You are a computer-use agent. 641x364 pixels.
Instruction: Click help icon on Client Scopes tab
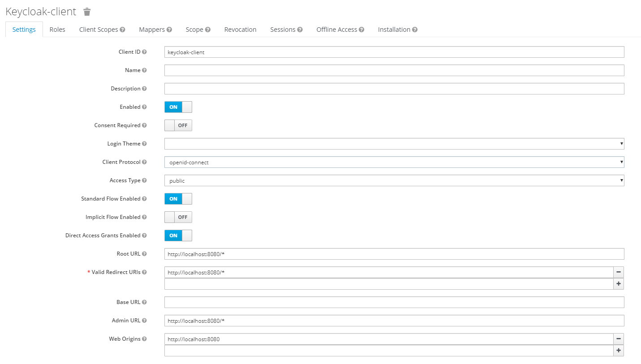tap(122, 30)
